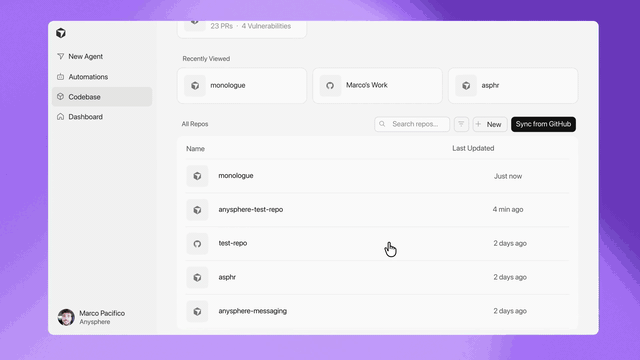The height and width of the screenshot is (360, 640).
Task: Click the cube icon beside asphr row
Action: point(197,278)
